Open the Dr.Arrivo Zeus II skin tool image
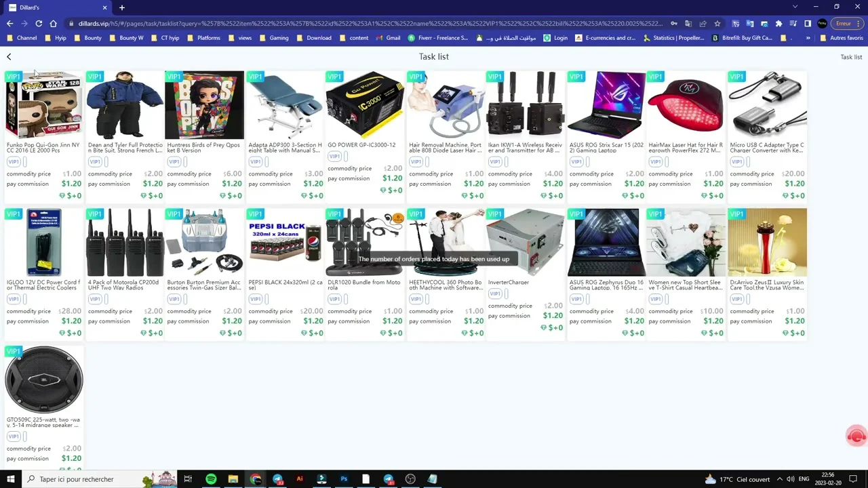Screen dimensions: 868x488 768,243
